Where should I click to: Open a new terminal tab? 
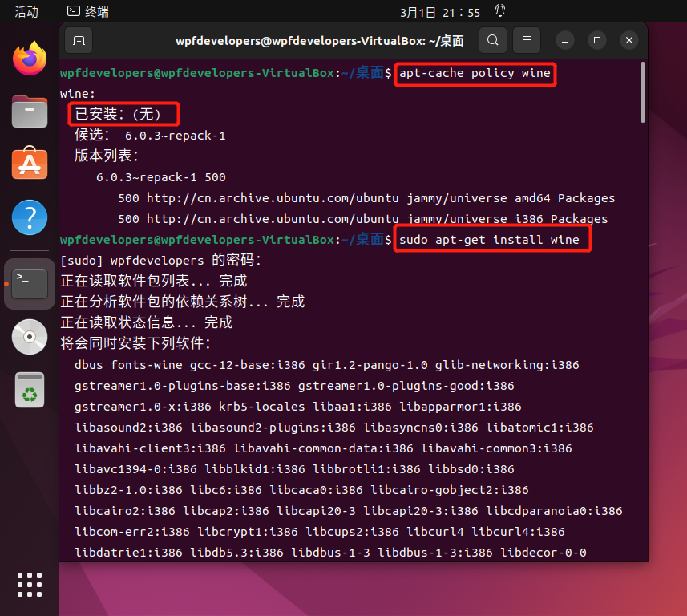pyautogui.click(x=79, y=41)
